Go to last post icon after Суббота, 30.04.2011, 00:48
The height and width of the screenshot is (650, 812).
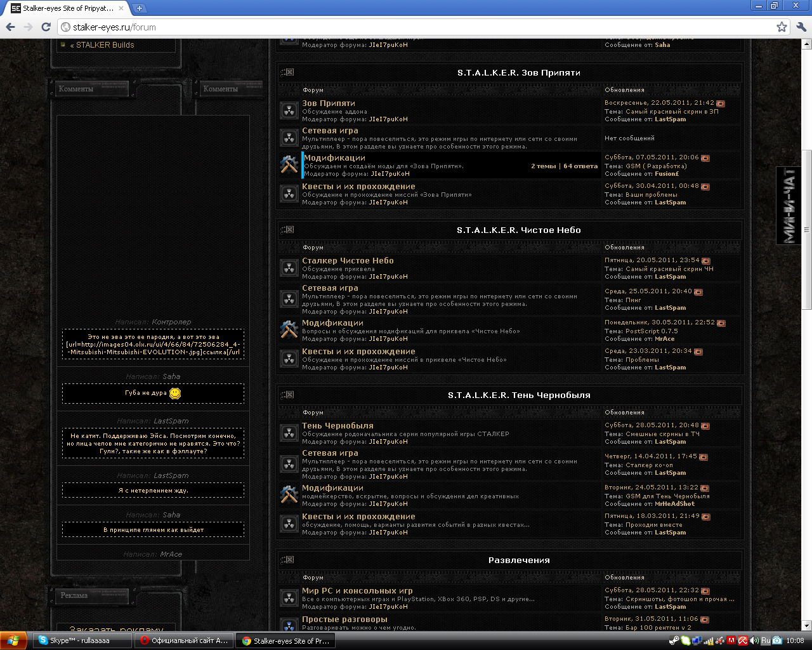point(705,187)
